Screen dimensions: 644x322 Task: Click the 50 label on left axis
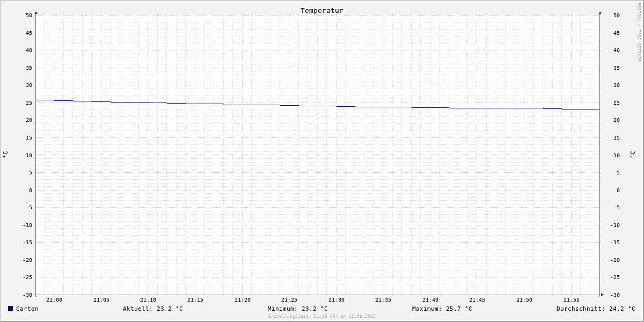click(x=29, y=16)
